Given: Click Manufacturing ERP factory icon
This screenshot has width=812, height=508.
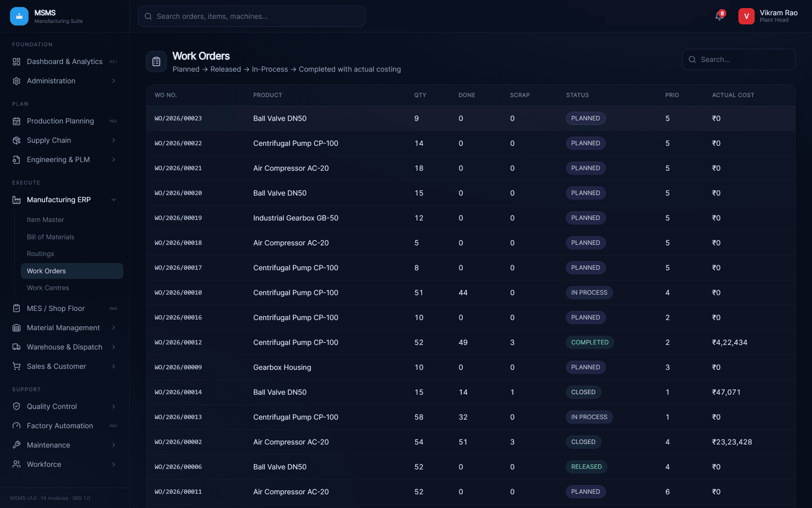Looking at the screenshot, I should click(x=17, y=200).
